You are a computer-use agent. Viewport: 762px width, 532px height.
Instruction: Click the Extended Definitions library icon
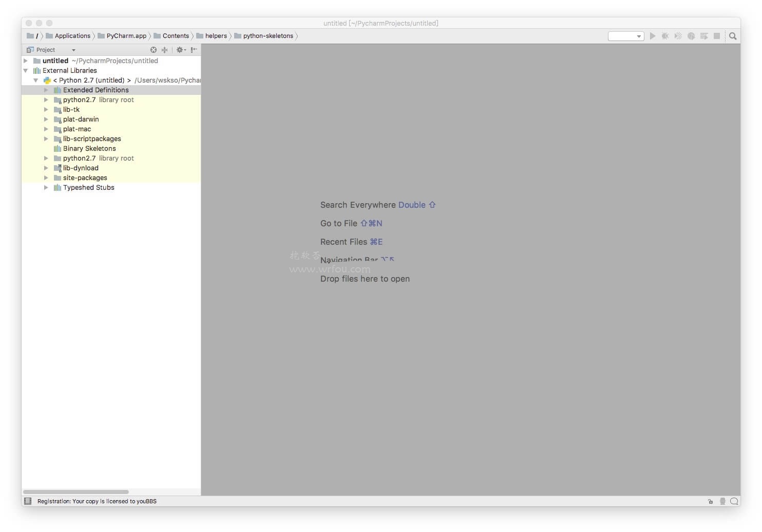pyautogui.click(x=58, y=90)
